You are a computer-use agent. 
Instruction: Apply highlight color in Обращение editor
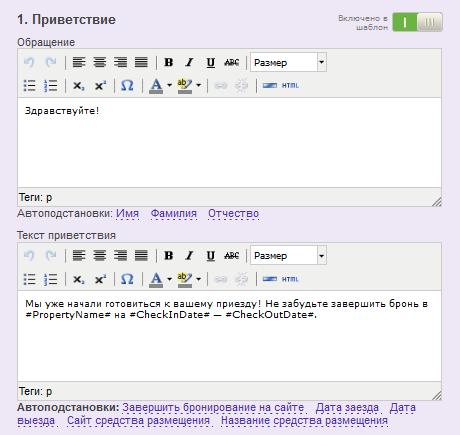pos(185,86)
